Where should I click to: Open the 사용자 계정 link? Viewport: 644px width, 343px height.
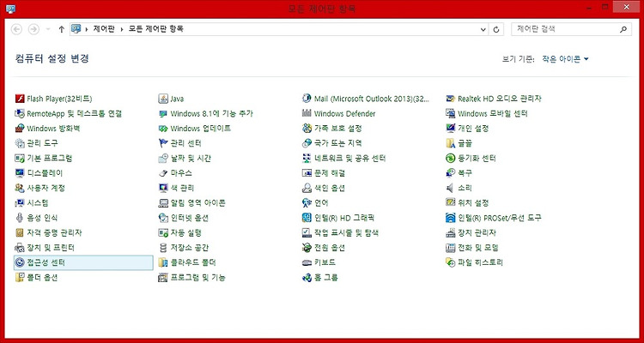[46, 189]
